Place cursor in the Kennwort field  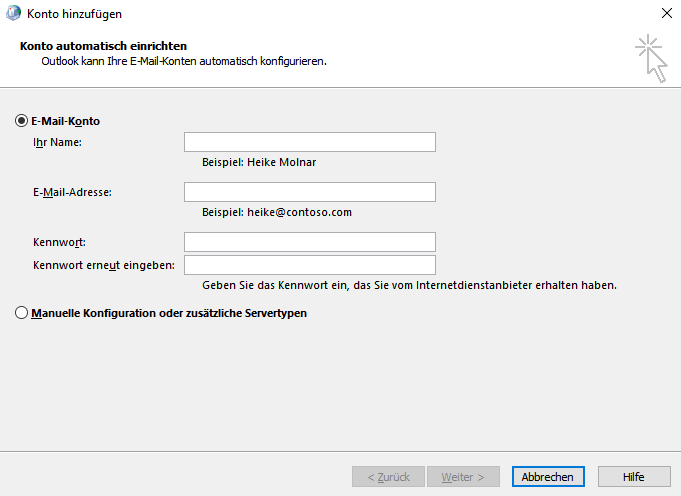310,242
